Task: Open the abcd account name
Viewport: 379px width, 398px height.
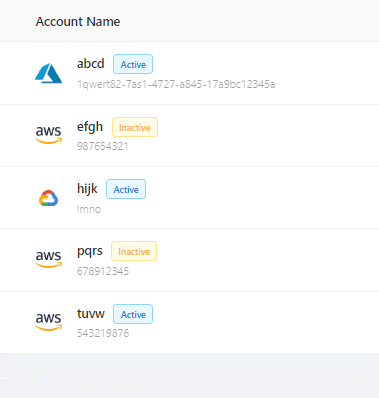Action: pos(91,64)
